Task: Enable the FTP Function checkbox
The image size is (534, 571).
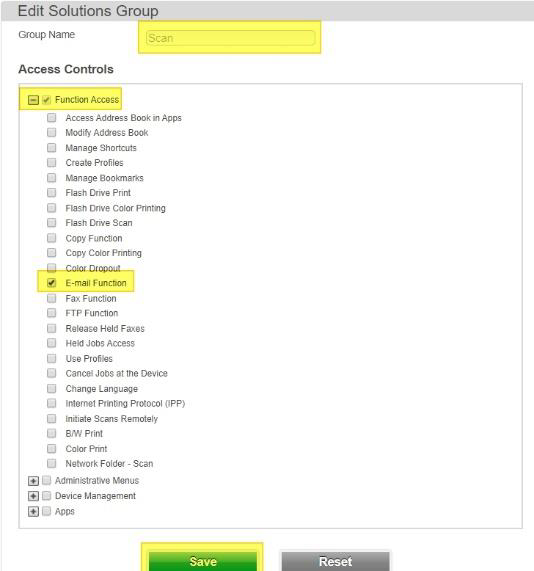Action: coord(52,313)
